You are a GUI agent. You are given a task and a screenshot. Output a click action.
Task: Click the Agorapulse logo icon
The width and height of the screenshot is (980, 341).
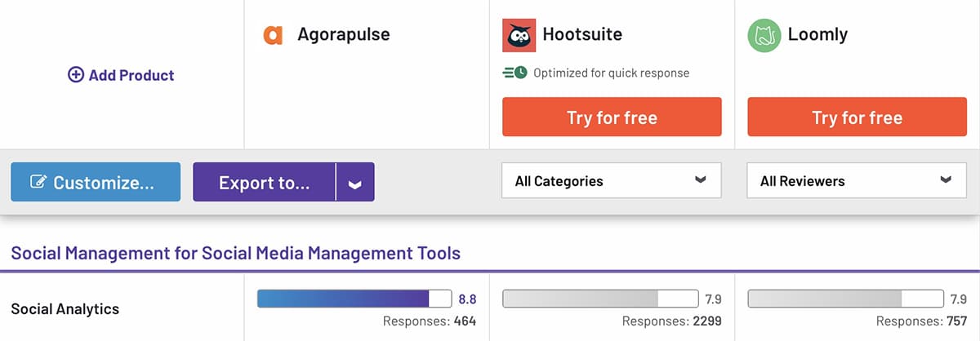point(273,35)
